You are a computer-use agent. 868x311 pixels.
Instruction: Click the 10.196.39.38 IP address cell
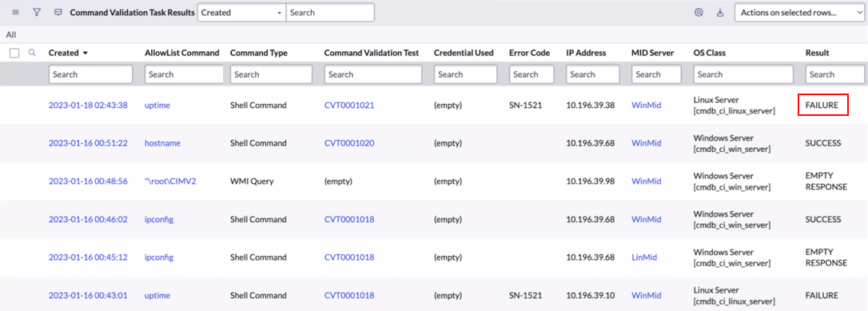(x=591, y=106)
